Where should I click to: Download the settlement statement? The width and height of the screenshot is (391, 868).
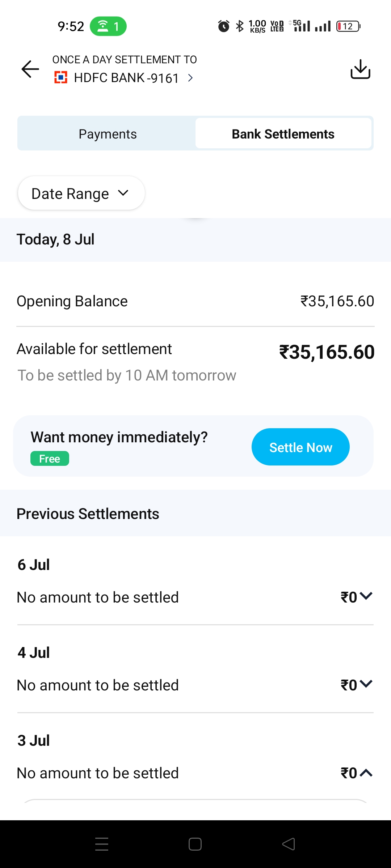360,69
